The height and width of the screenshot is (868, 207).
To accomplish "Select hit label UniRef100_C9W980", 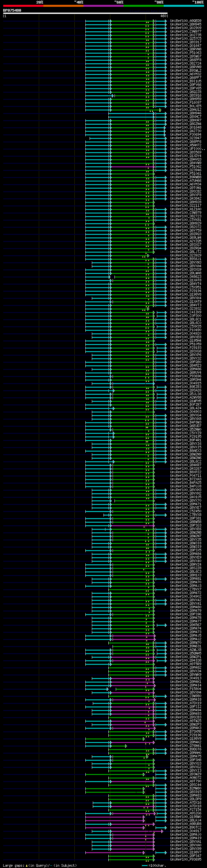I will [186, 696].
